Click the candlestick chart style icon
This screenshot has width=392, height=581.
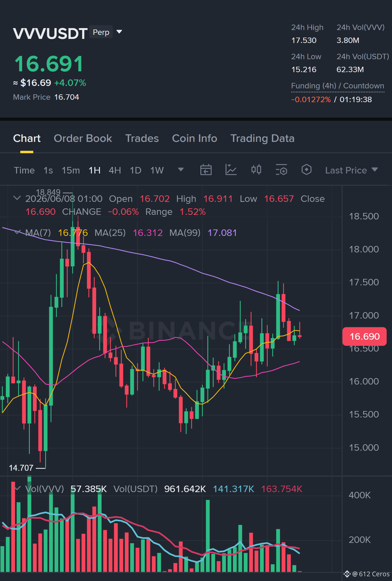(256, 170)
